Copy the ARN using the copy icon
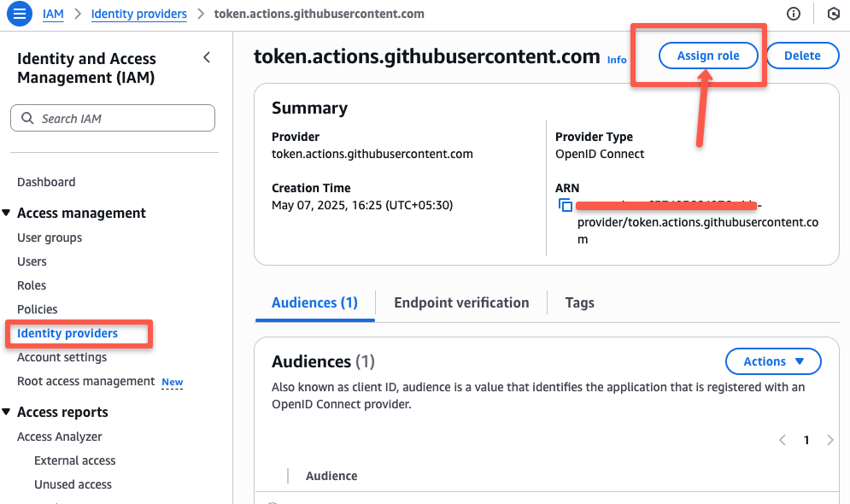 (x=566, y=205)
